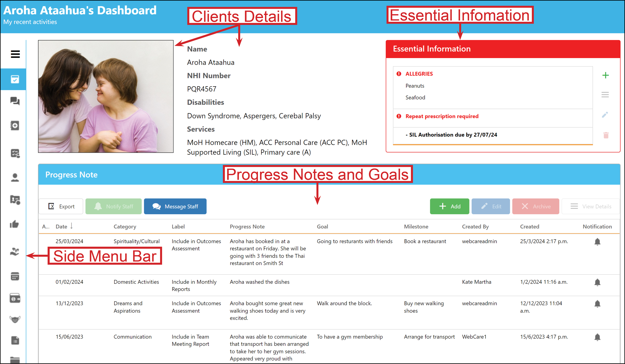
Task: Click the 'A...' first column header
Action: click(46, 227)
